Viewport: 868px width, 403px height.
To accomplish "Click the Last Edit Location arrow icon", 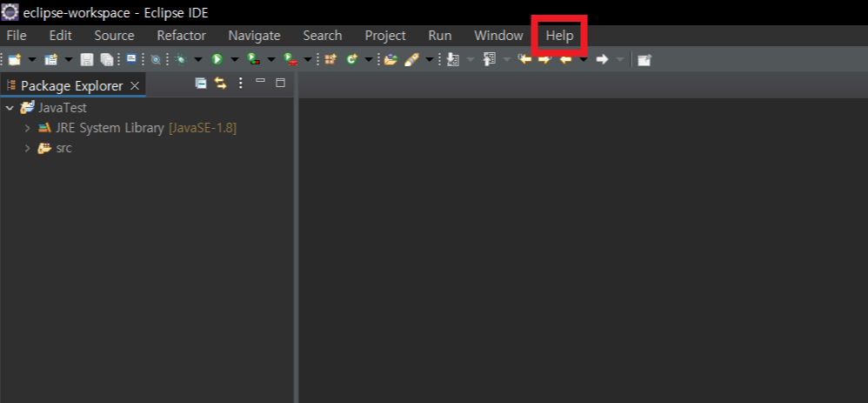I will 524,59.
